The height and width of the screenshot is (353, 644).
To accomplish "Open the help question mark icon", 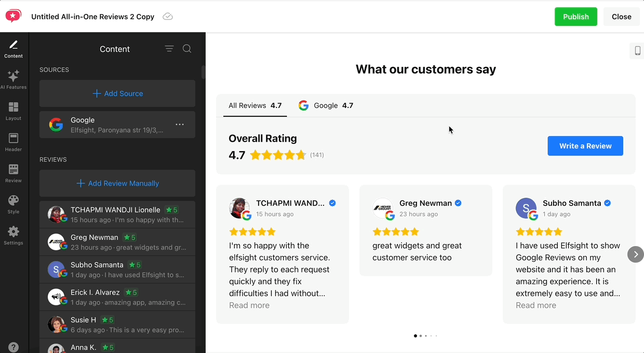I will tap(14, 347).
